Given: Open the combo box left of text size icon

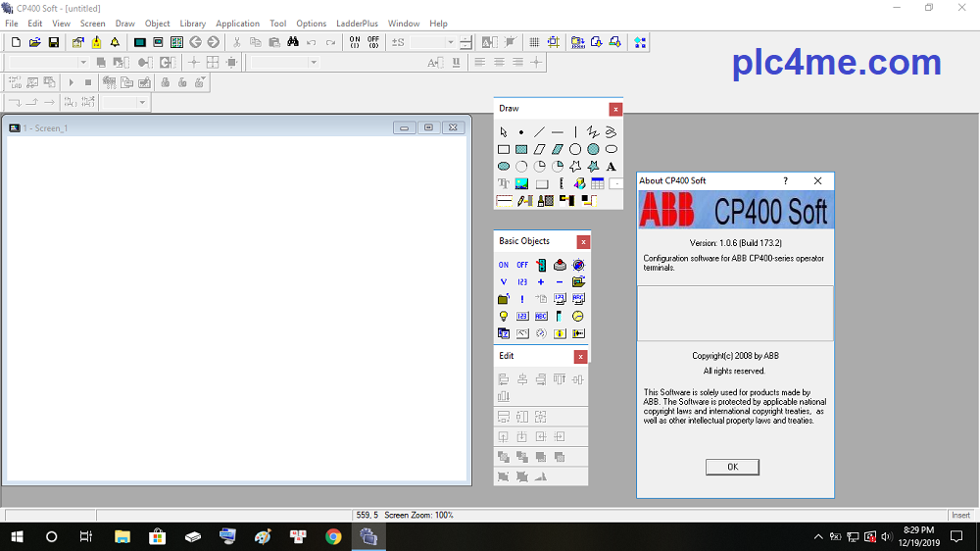Looking at the screenshot, I should click(314, 63).
